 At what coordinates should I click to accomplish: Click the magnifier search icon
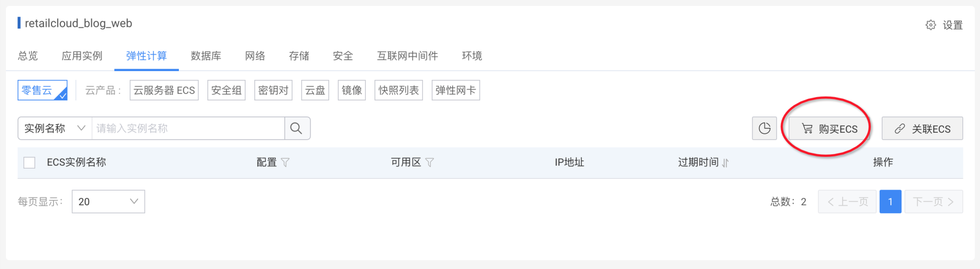tap(296, 128)
